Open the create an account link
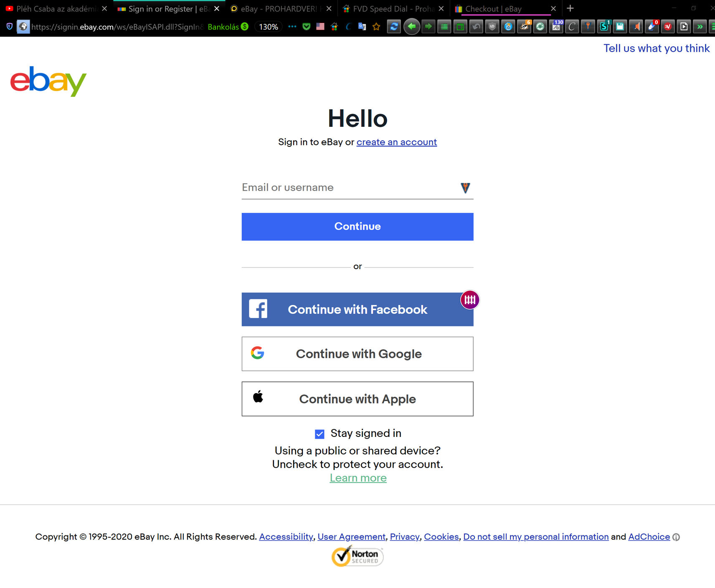The height and width of the screenshot is (588, 715). 397,142
